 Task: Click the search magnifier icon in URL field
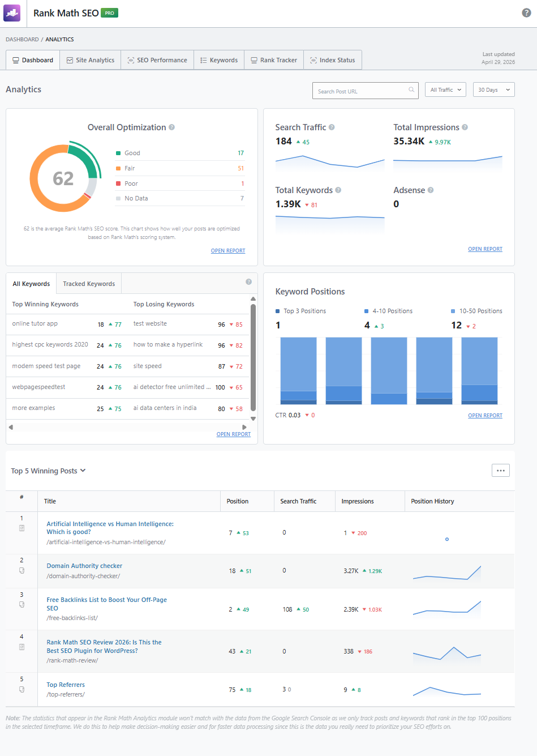click(x=411, y=89)
